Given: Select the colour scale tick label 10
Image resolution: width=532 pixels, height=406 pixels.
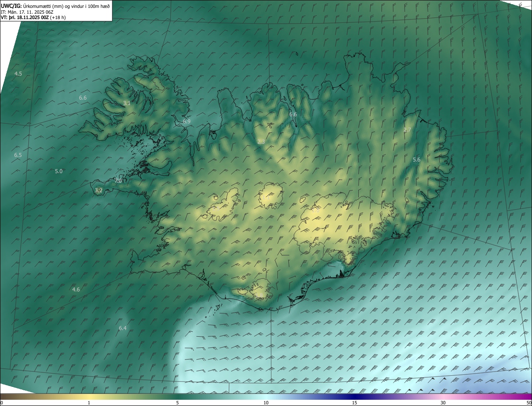Looking at the screenshot, I should (x=266, y=403).
